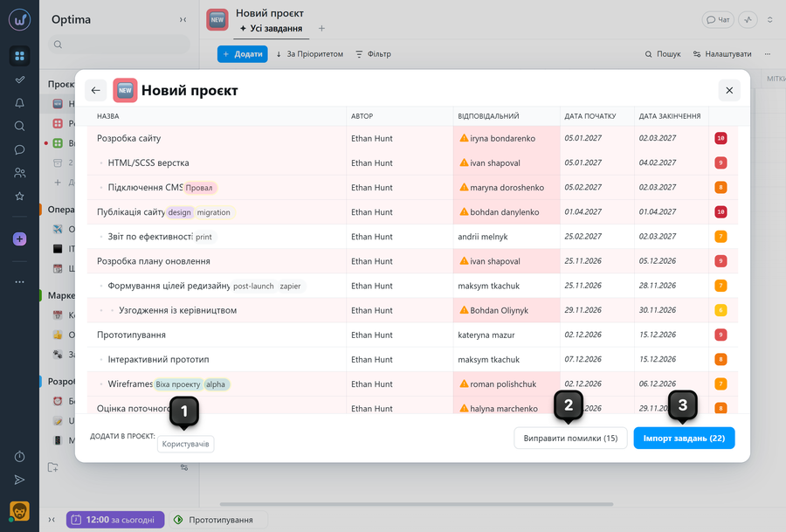The image size is (786, 532).
Task: Select the Усі завдання tab
Action: coord(272,29)
